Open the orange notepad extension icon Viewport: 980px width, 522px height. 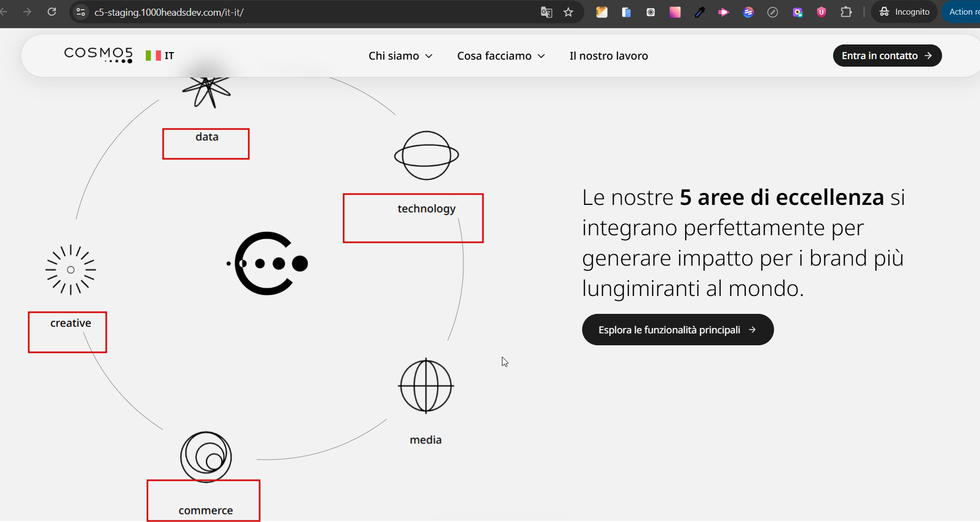click(x=602, y=12)
